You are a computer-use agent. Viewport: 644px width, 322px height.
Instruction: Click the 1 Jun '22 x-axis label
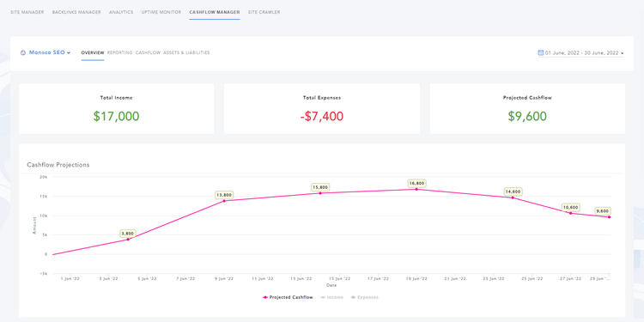(70, 278)
